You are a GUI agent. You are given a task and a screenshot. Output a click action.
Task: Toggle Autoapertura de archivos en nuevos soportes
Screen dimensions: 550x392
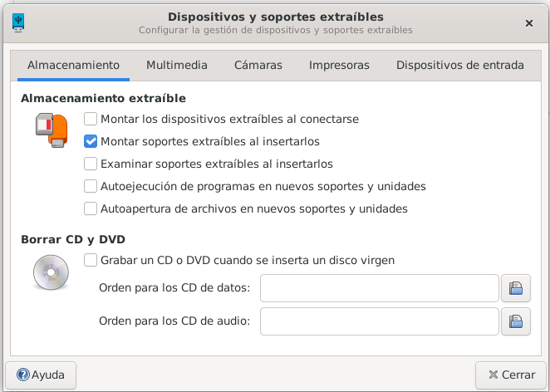click(91, 208)
